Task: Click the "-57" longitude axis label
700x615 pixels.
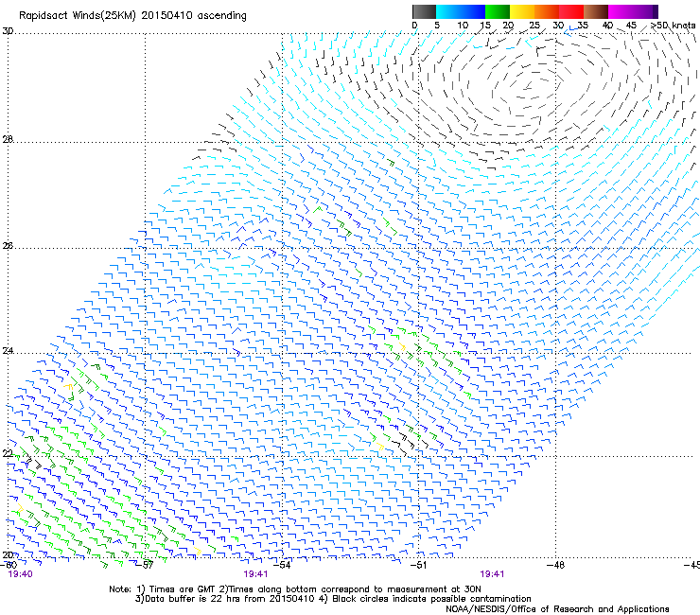Action: click(x=146, y=565)
